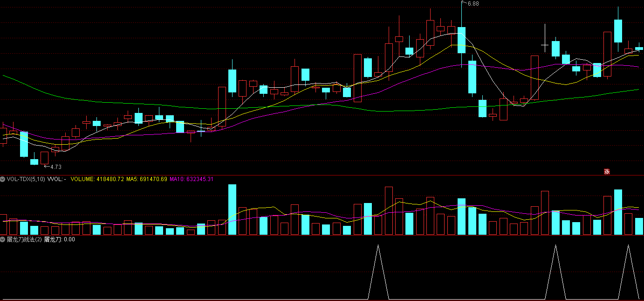Click the VVOL: - label
Screen dimensions: 644x301
pos(57,179)
